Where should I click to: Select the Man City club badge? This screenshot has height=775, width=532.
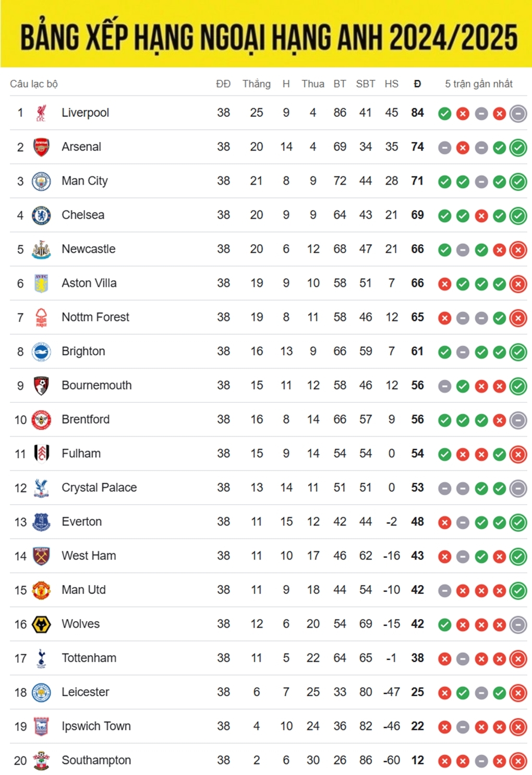[41, 181]
